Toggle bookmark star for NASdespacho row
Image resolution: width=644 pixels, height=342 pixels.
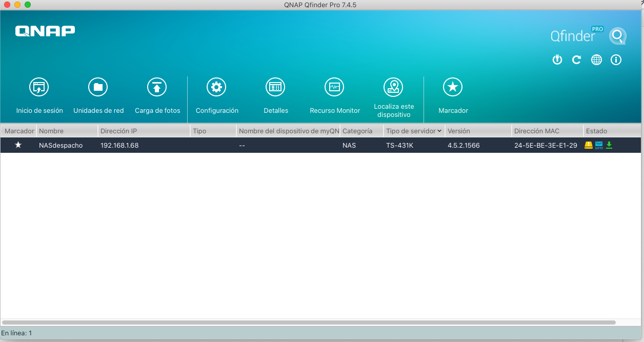[18, 145]
